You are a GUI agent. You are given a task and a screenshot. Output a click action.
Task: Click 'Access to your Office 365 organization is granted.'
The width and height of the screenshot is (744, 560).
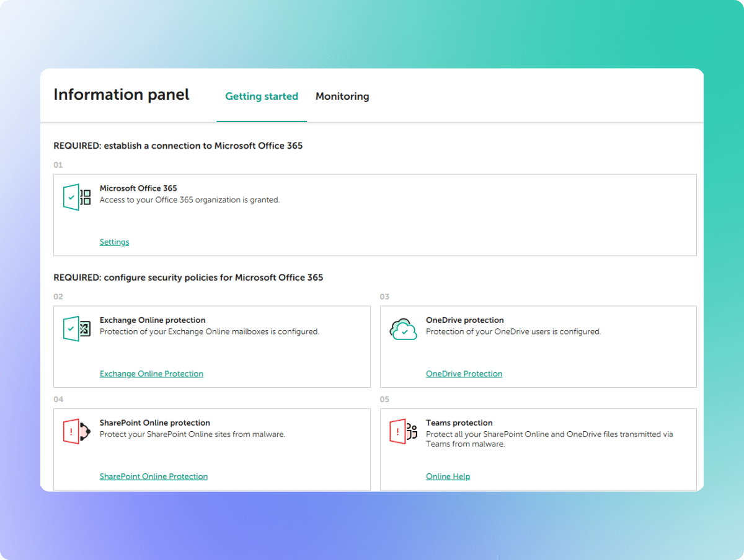(190, 200)
